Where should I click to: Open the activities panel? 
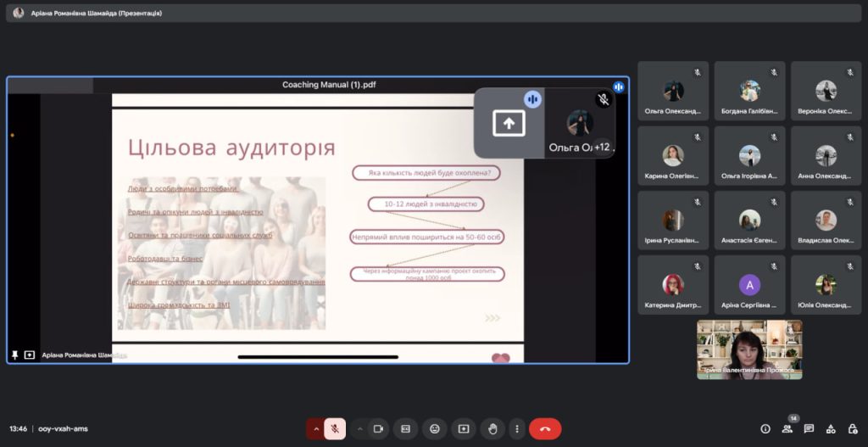831,429
